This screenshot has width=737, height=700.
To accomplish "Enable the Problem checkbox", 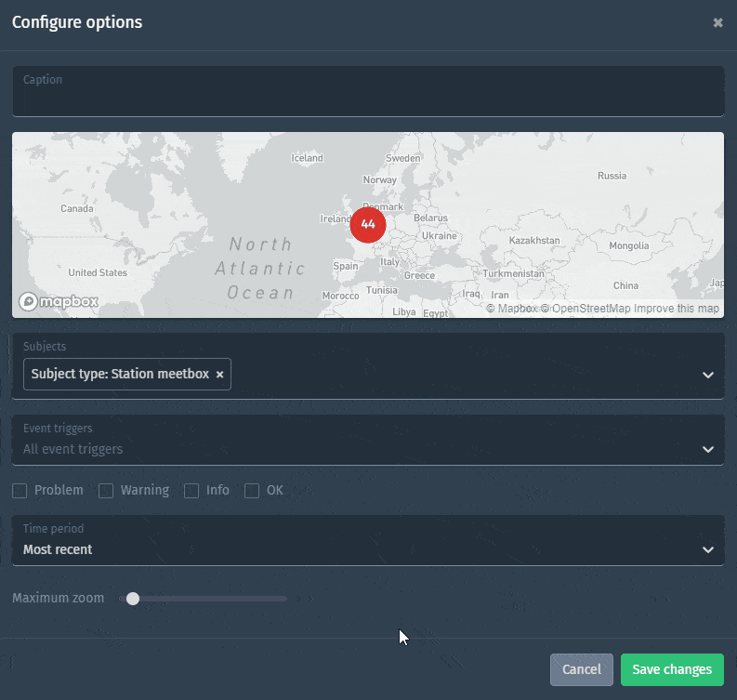I will (20, 491).
